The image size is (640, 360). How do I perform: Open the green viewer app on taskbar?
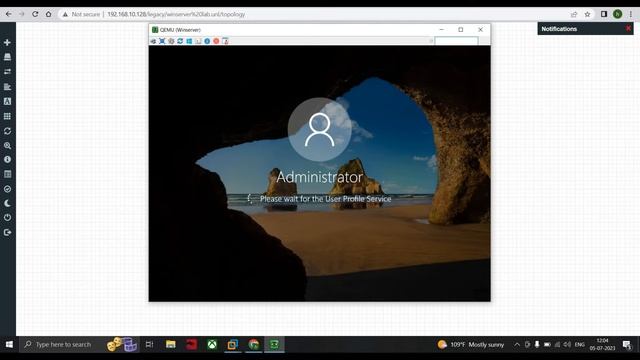pos(274,344)
